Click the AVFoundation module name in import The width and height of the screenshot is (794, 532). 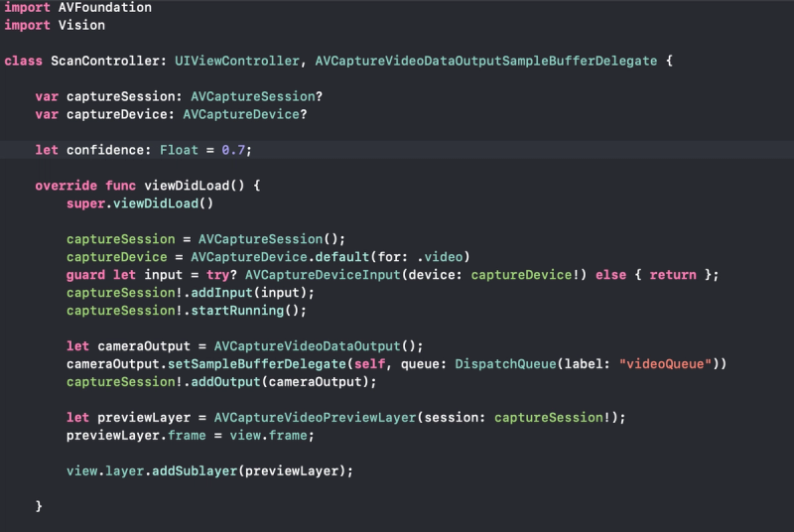[105, 7]
